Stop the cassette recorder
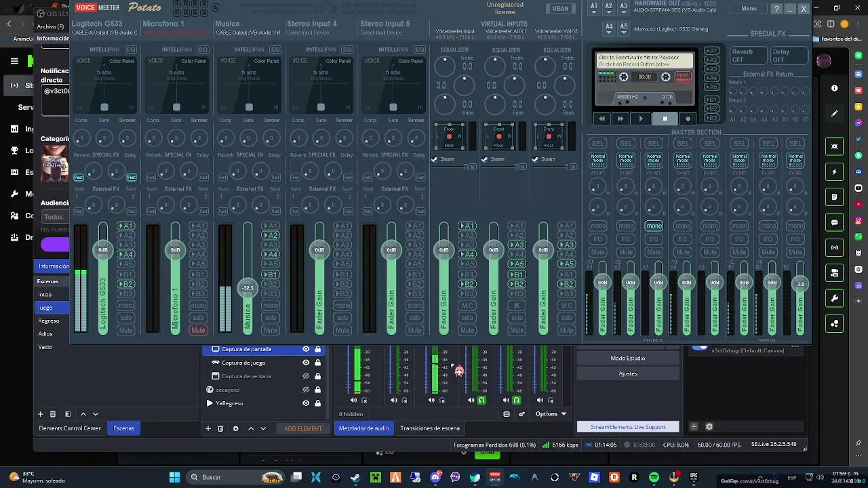 [665, 119]
